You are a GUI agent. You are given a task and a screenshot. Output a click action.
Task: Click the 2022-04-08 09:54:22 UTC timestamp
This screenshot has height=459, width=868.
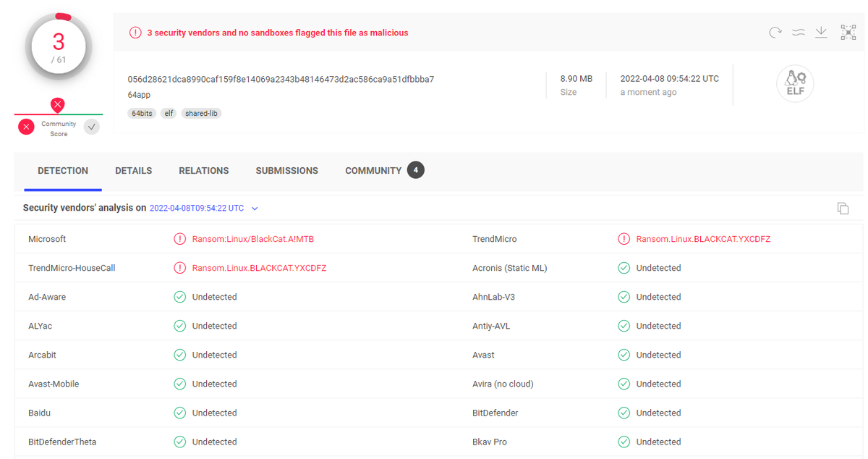[670, 78]
